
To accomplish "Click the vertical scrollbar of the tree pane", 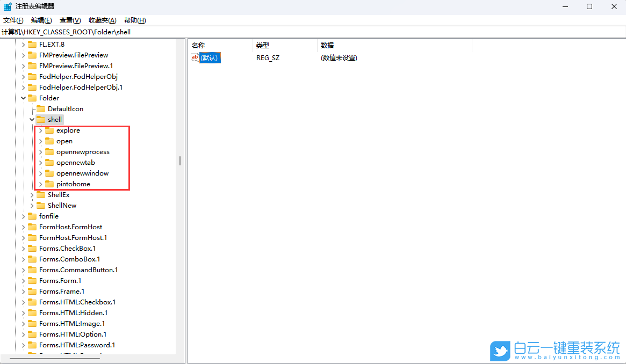I will click(x=179, y=161).
